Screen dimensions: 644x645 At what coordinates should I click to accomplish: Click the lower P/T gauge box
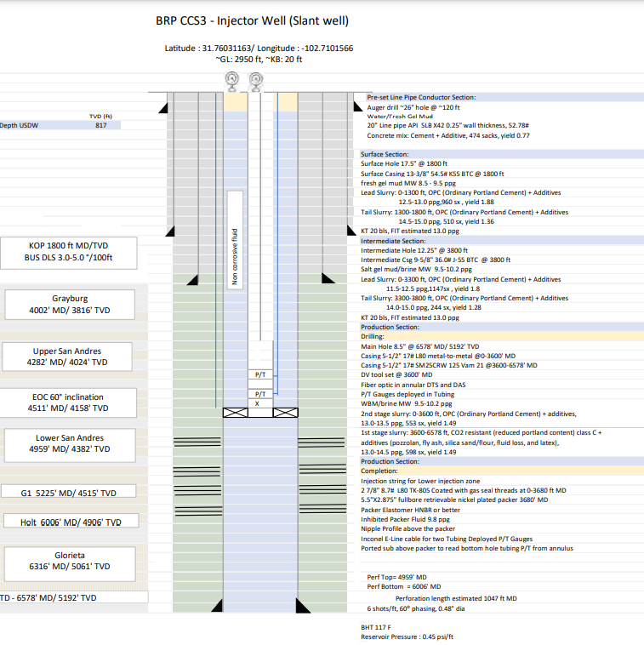click(x=260, y=394)
